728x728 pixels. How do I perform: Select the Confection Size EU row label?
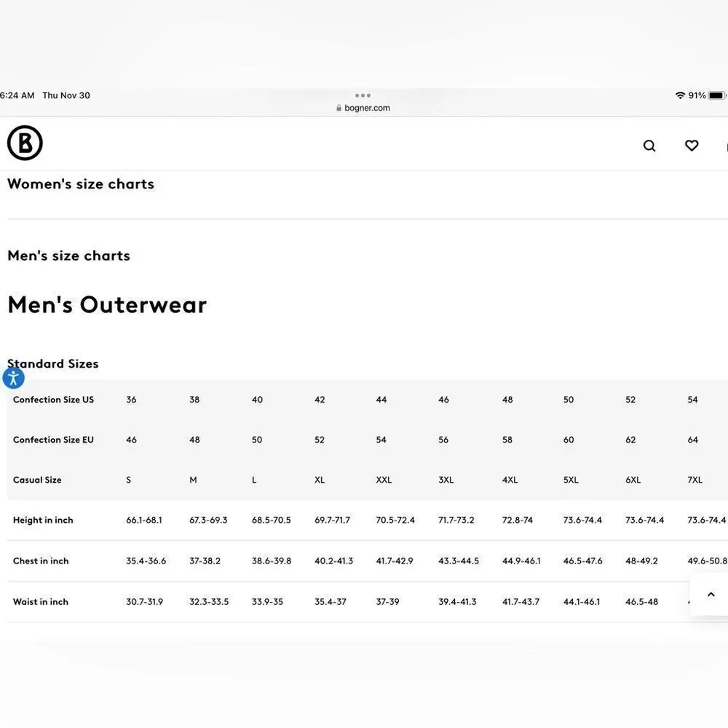[x=53, y=440]
